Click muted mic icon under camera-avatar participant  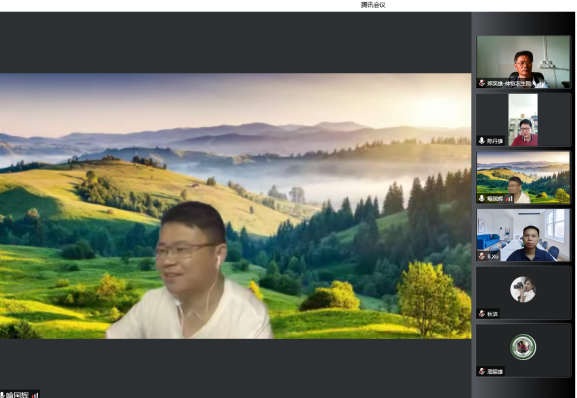pos(482,314)
